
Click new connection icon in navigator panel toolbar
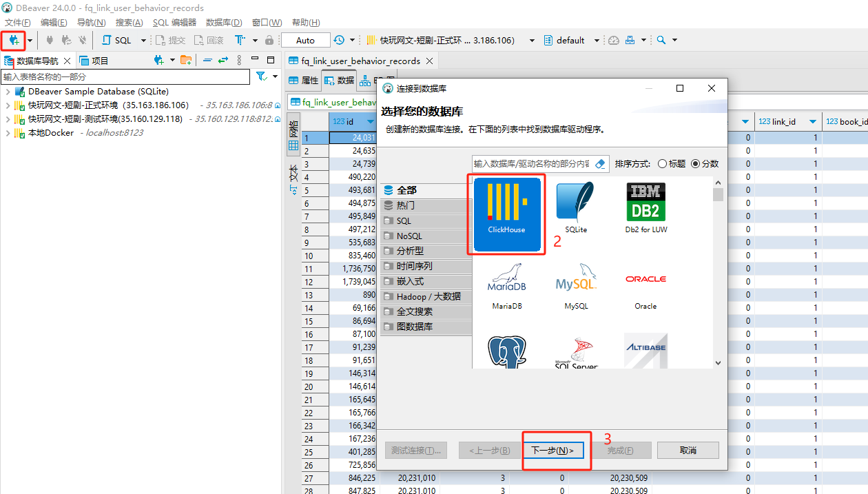tap(158, 60)
